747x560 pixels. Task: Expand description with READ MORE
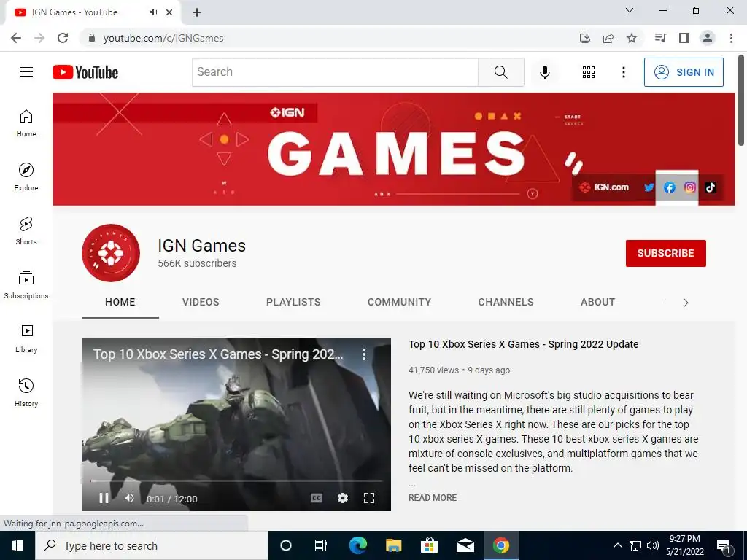433,497
